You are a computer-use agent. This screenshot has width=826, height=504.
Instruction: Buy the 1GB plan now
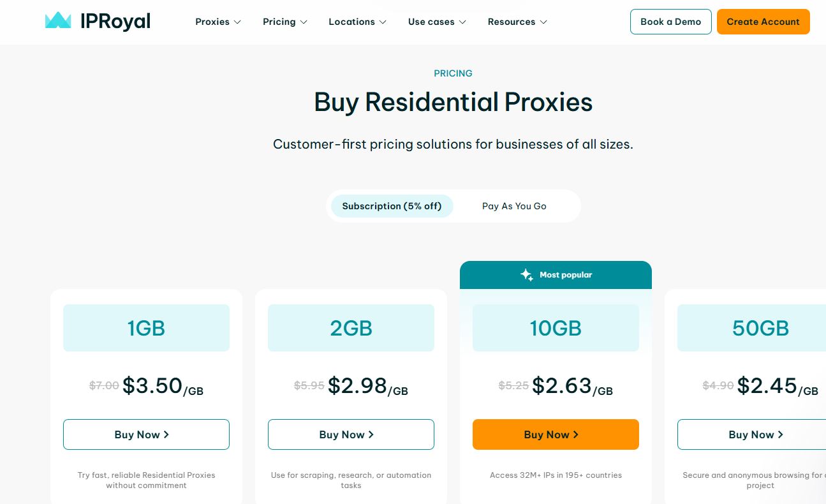point(146,434)
